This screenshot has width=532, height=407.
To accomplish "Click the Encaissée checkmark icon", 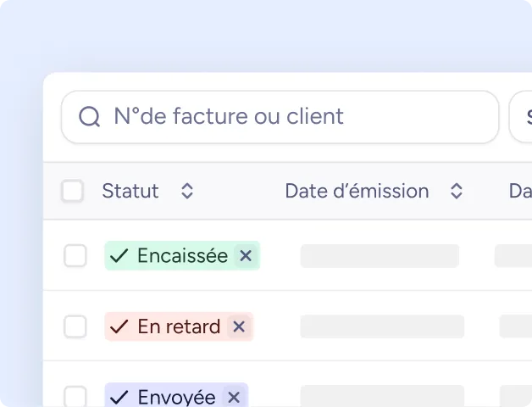I will 119,255.
